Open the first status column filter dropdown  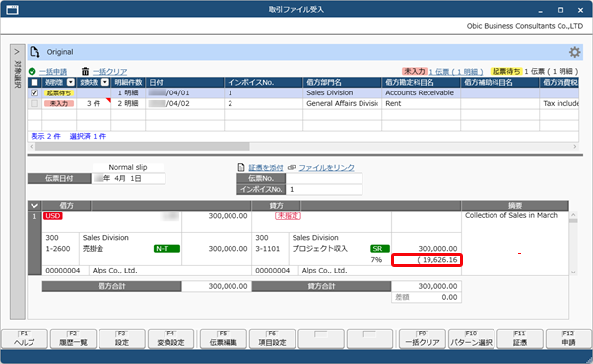(70, 82)
